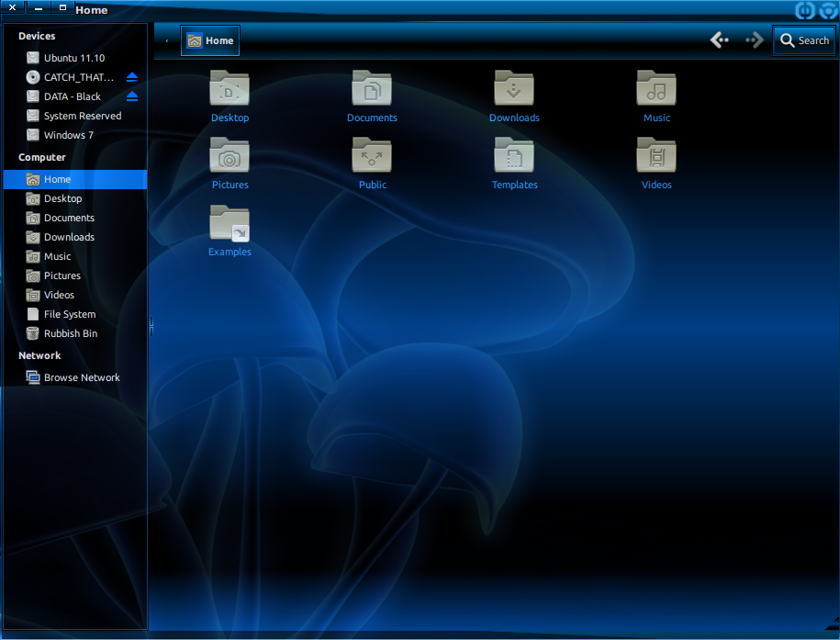Open the Public folder icon
The width and height of the screenshot is (840, 640).
coord(372,155)
